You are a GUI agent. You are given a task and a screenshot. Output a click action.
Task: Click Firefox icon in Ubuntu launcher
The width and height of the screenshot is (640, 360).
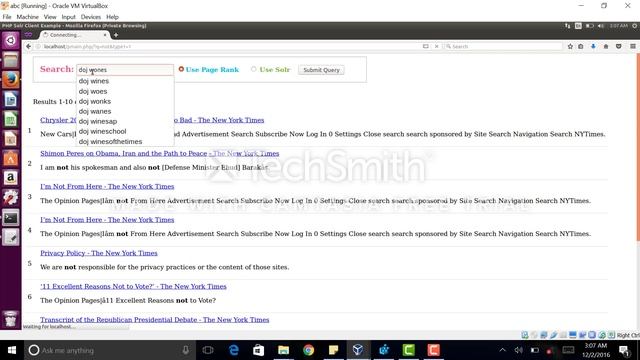(x=11, y=80)
